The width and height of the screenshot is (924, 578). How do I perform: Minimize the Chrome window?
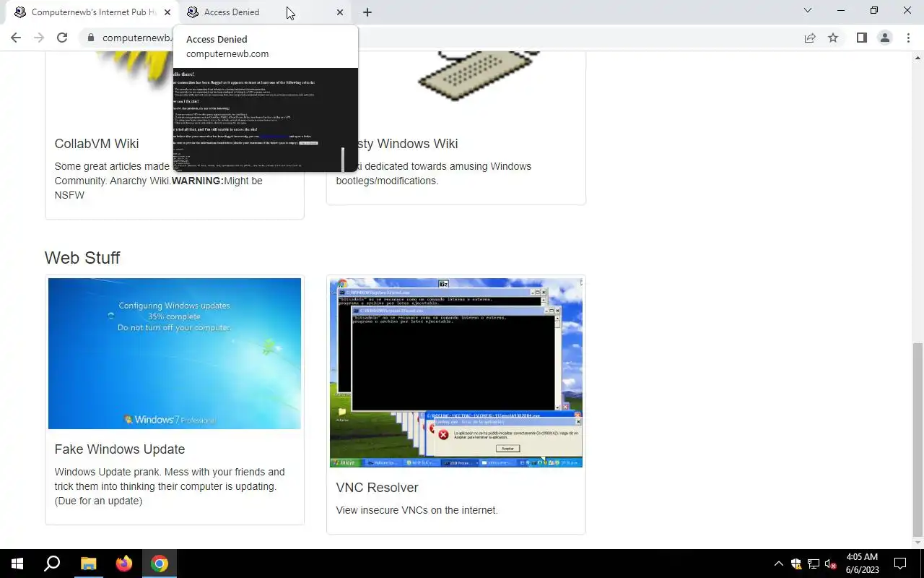click(x=841, y=11)
